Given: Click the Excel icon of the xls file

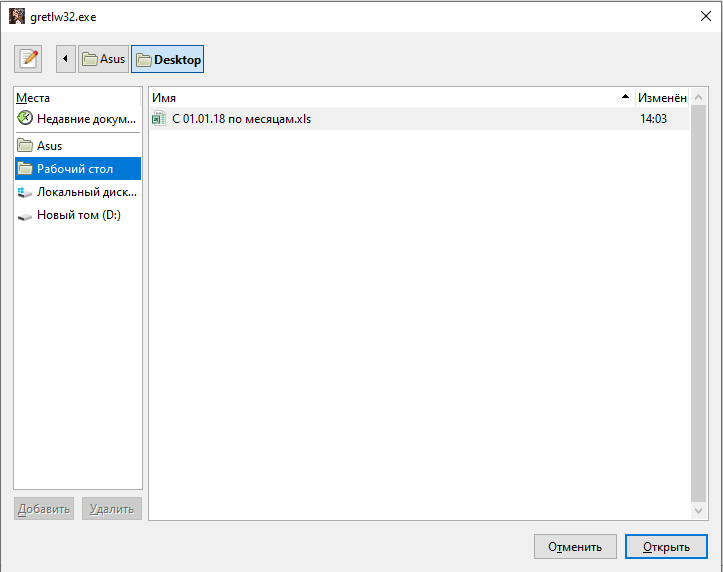Looking at the screenshot, I should [x=159, y=118].
